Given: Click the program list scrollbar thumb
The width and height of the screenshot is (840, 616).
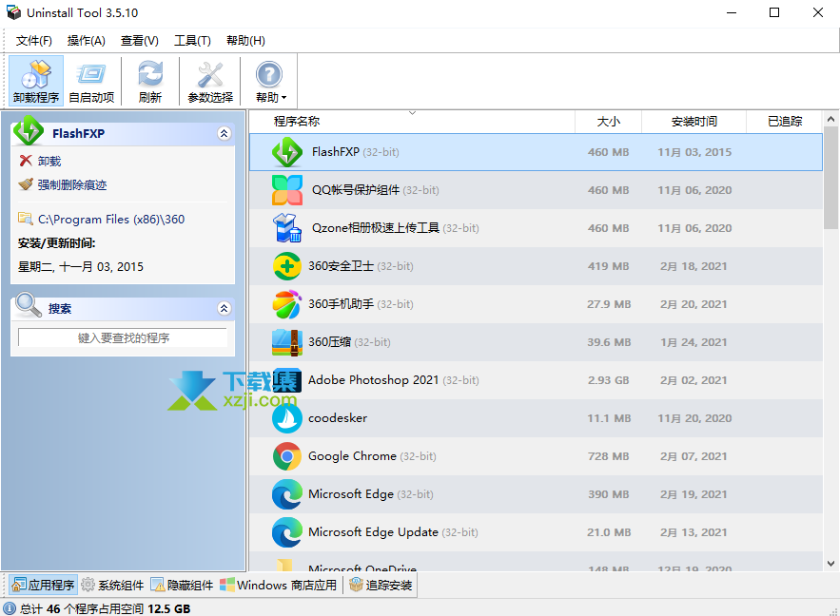Looking at the screenshot, I should pos(830,178).
